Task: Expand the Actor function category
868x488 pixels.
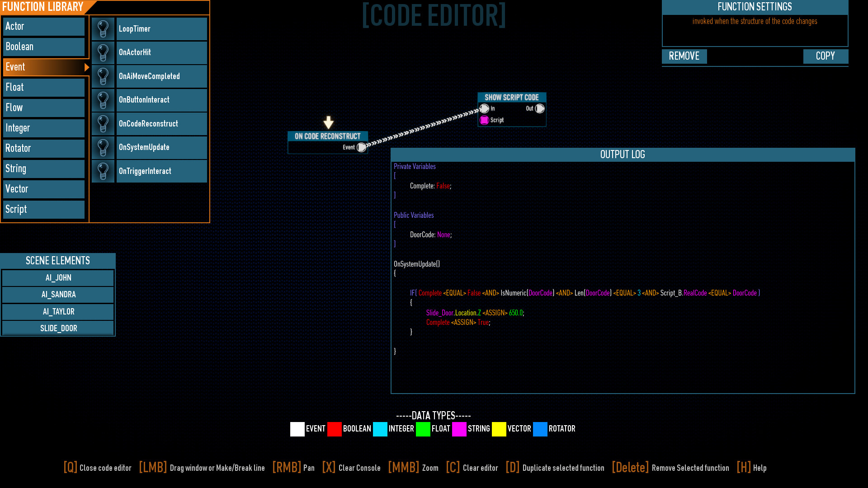Action: coord(44,26)
